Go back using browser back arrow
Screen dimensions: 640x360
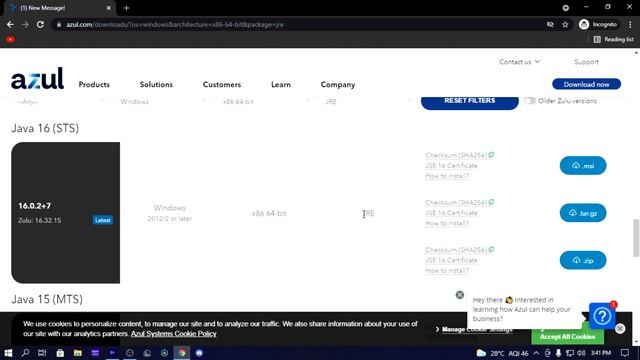click(x=10, y=24)
